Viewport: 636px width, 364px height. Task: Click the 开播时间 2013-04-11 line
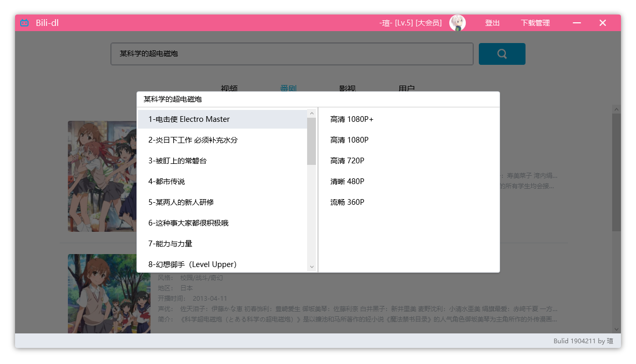[x=192, y=298]
